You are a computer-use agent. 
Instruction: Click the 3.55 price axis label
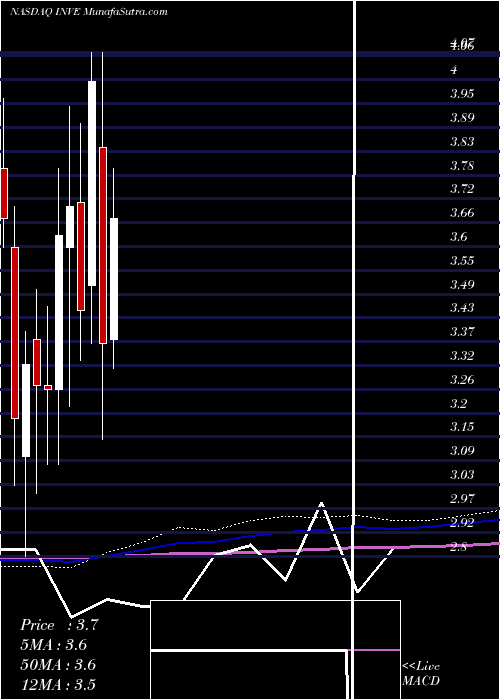461,261
